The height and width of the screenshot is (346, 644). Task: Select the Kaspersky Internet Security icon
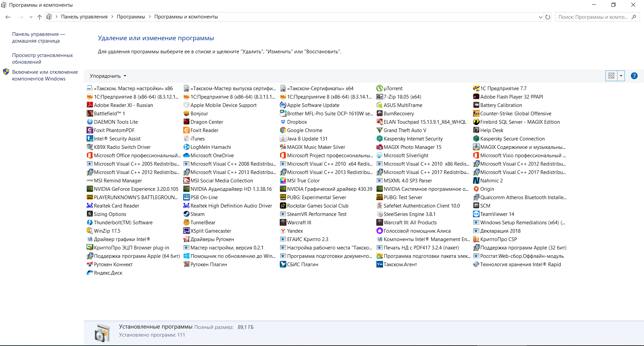click(380, 139)
